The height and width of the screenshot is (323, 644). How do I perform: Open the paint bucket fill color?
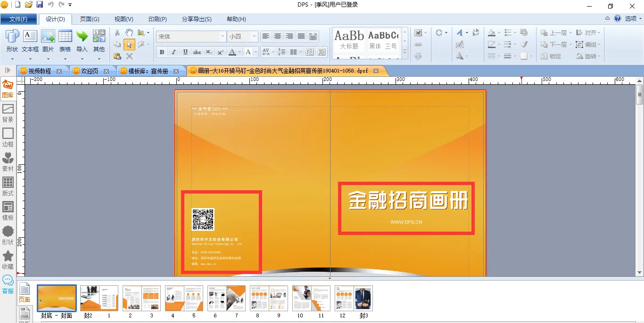[x=492, y=32]
